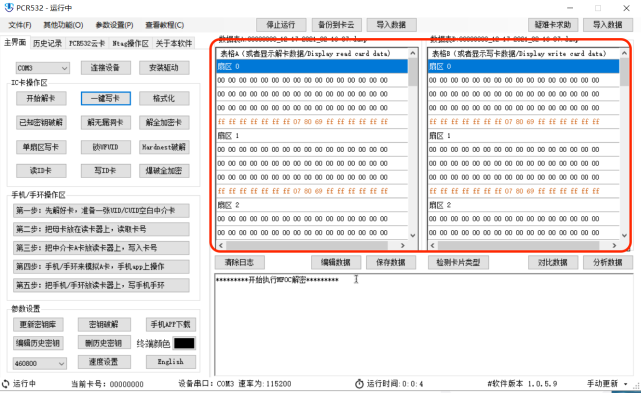
Task: Click the 读ID卡 button
Action: pos(41,171)
